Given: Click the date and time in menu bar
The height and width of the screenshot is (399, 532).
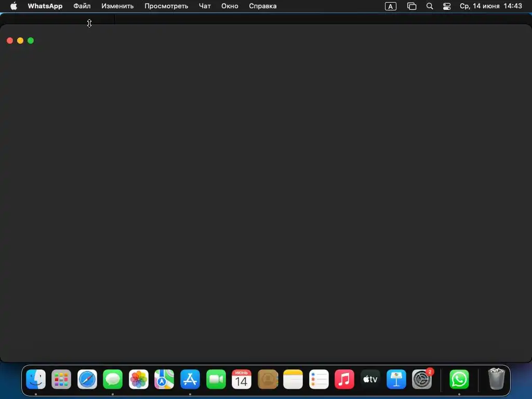Looking at the screenshot, I should pyautogui.click(x=490, y=6).
